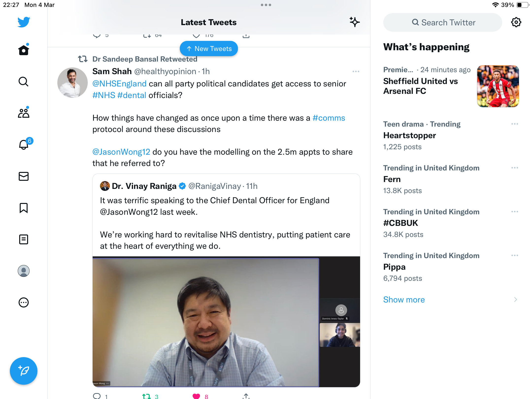
Task: Tap the iPad multitasking three dots
Action: (266, 5)
